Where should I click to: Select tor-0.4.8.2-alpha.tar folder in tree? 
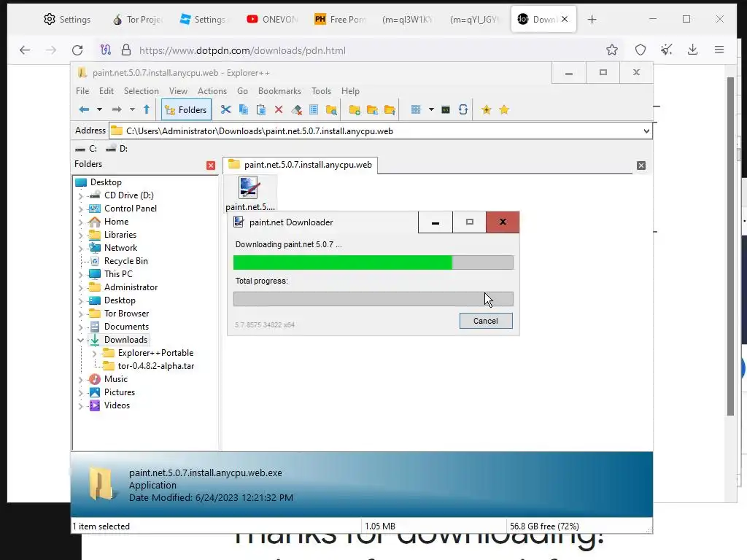[156, 366]
